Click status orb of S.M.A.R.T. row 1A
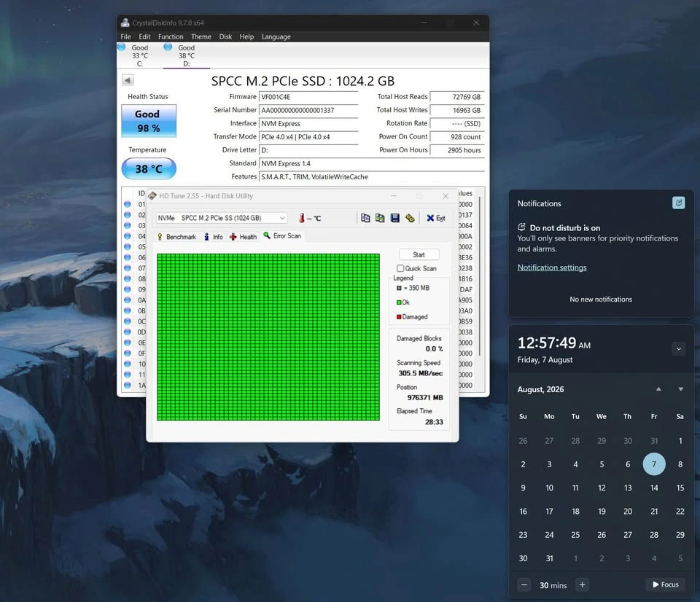Screen dimensions: 700x602 tap(127, 385)
